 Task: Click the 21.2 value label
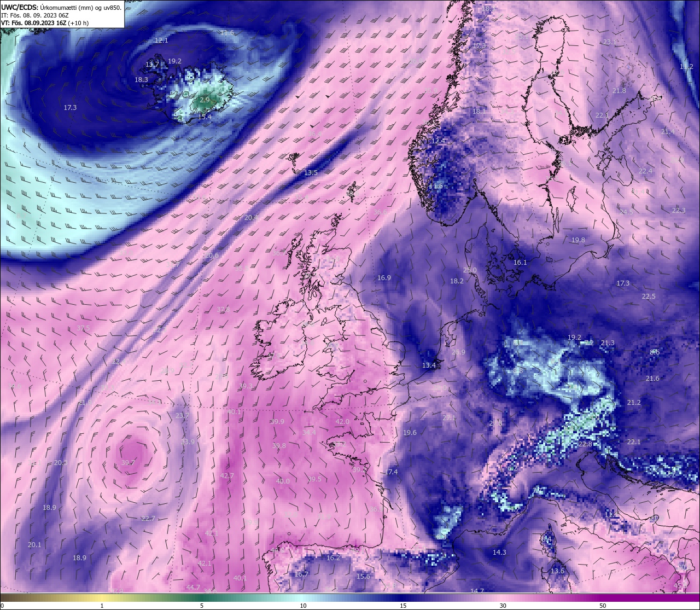tap(634, 403)
